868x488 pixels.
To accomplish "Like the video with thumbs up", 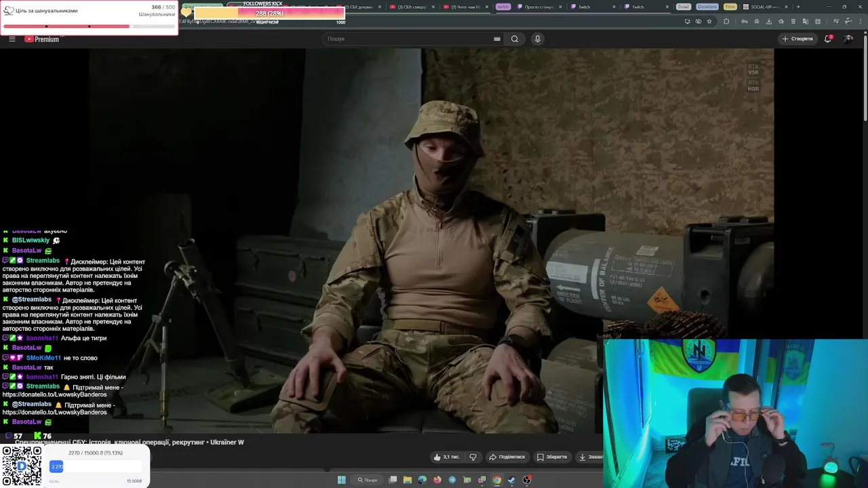I will coord(447,457).
